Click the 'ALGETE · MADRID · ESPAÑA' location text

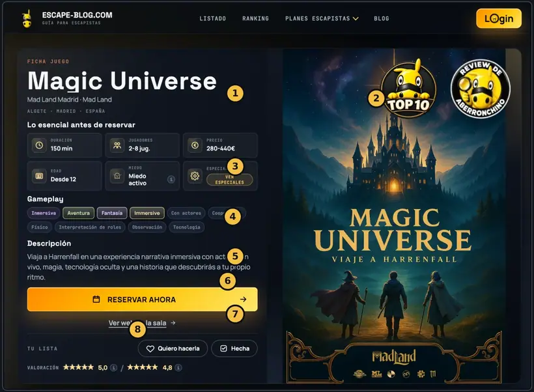pyautogui.click(x=66, y=111)
